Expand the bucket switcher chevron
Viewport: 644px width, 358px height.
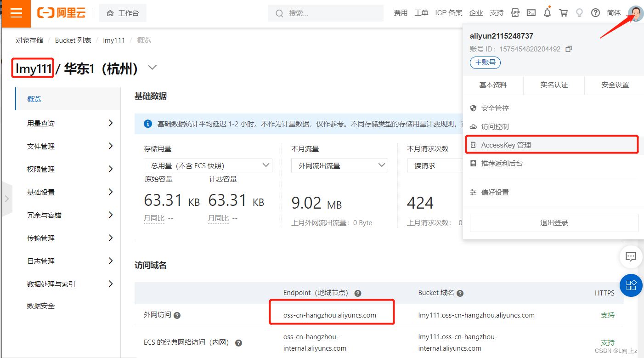(152, 68)
